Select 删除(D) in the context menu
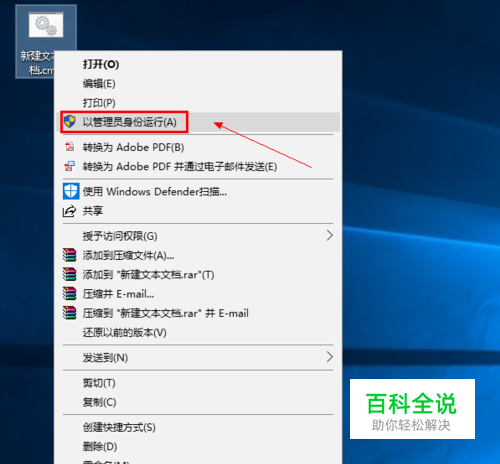Screen dimensions: 500x464 [x=198, y=447]
